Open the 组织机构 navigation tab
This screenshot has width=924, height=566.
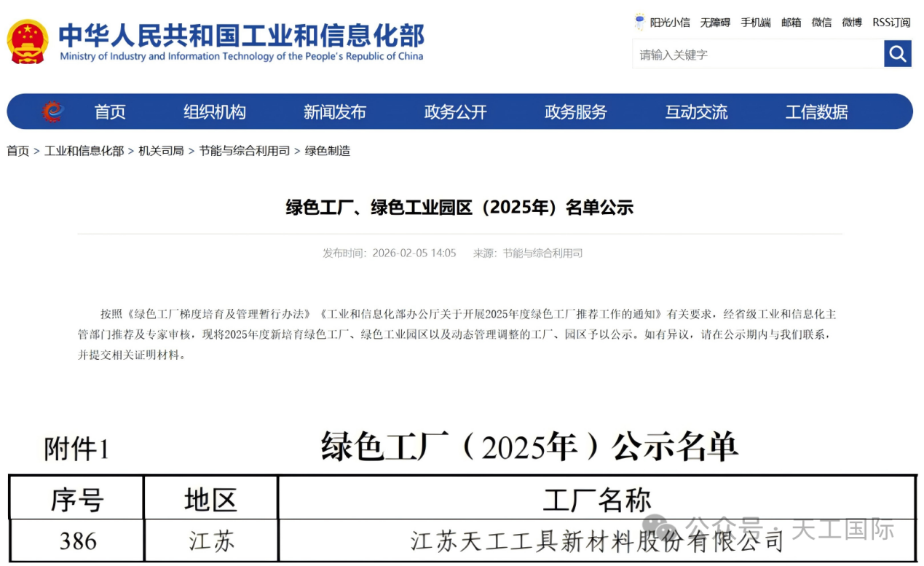click(x=215, y=112)
